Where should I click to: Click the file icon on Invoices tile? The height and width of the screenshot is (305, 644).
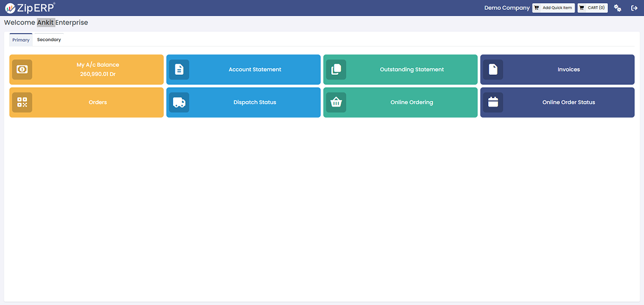(x=493, y=70)
